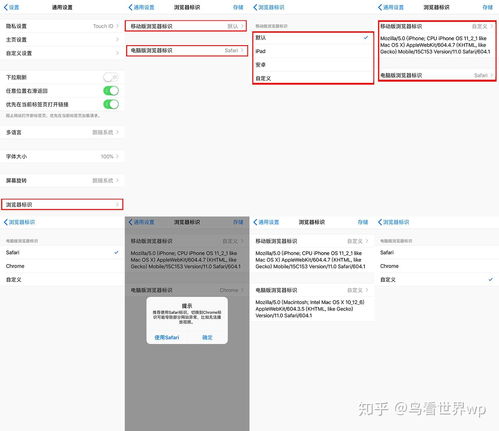The width and height of the screenshot is (499, 431).
Task: Select the 安卓 identifier option
Action: coord(313,65)
